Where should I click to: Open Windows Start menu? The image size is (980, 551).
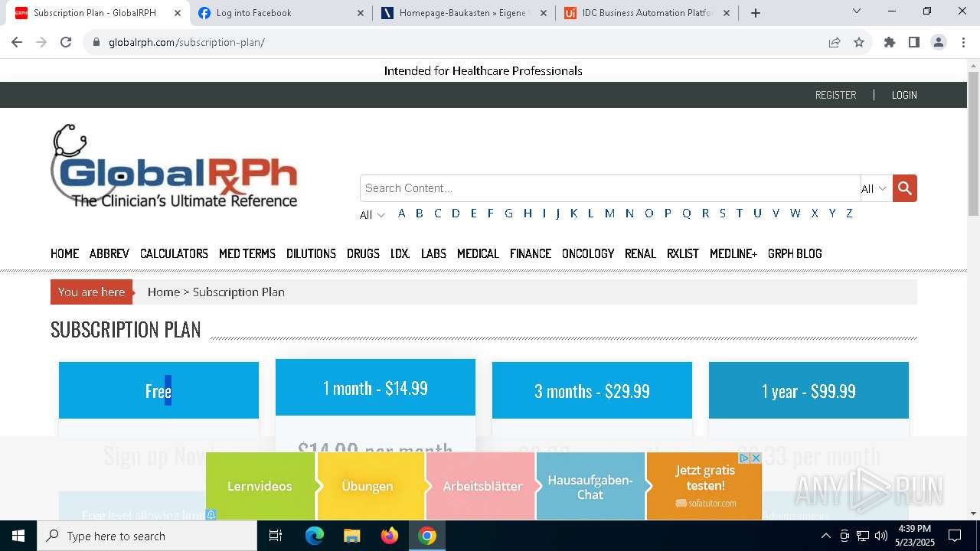click(x=18, y=536)
